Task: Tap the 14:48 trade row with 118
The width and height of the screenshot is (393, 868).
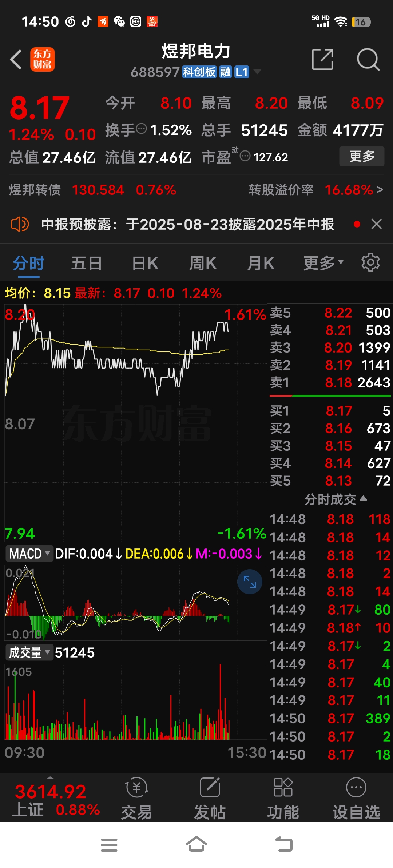Action: pos(330,519)
